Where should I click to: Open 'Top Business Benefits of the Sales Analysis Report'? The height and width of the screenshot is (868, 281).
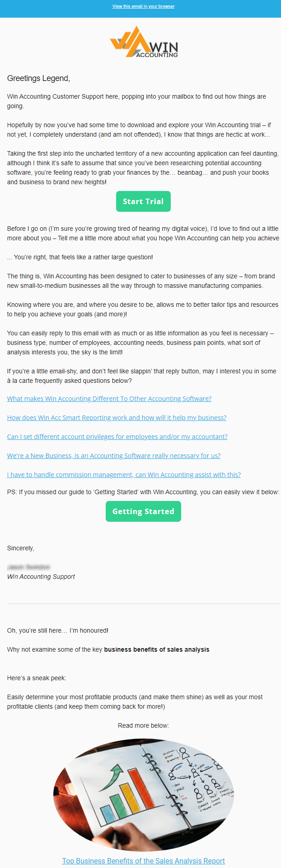[x=143, y=861]
